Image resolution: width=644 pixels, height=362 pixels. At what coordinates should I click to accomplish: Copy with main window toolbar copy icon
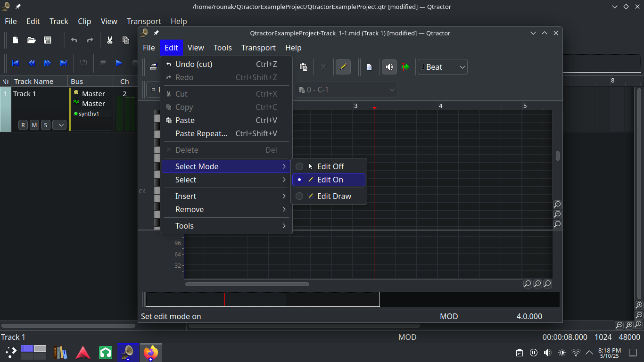pos(125,40)
